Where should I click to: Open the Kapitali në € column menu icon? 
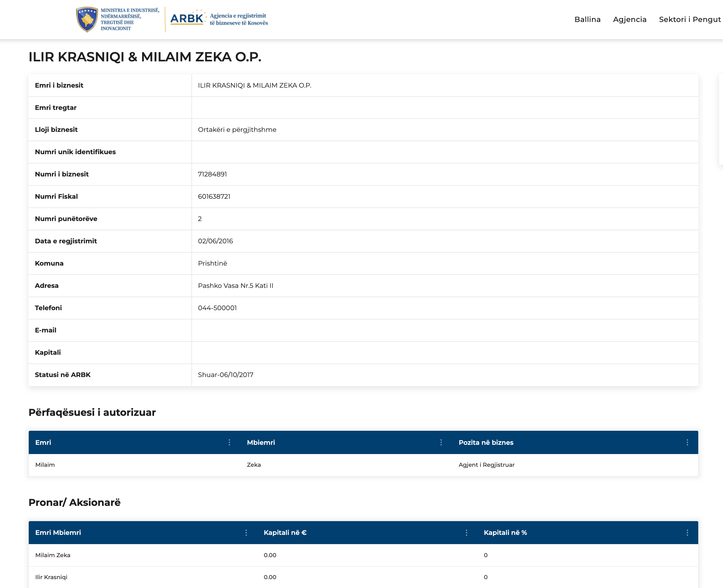[x=466, y=532]
